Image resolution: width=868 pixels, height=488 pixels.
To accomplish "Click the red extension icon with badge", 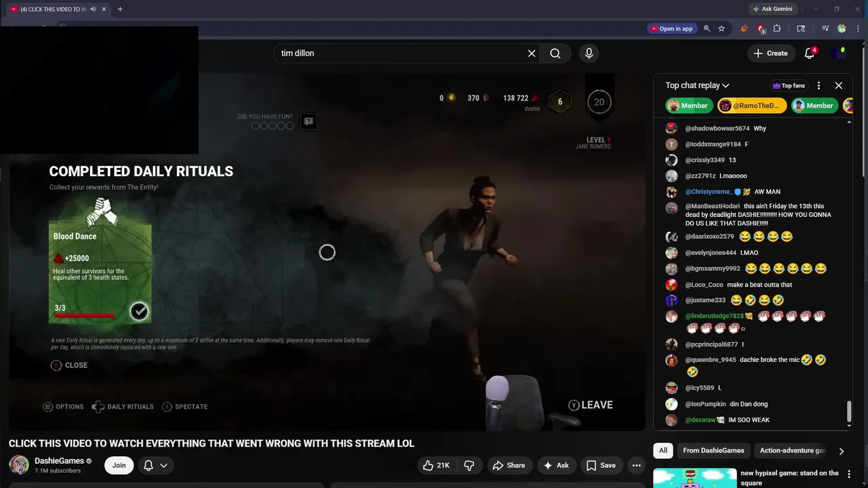I will (761, 28).
